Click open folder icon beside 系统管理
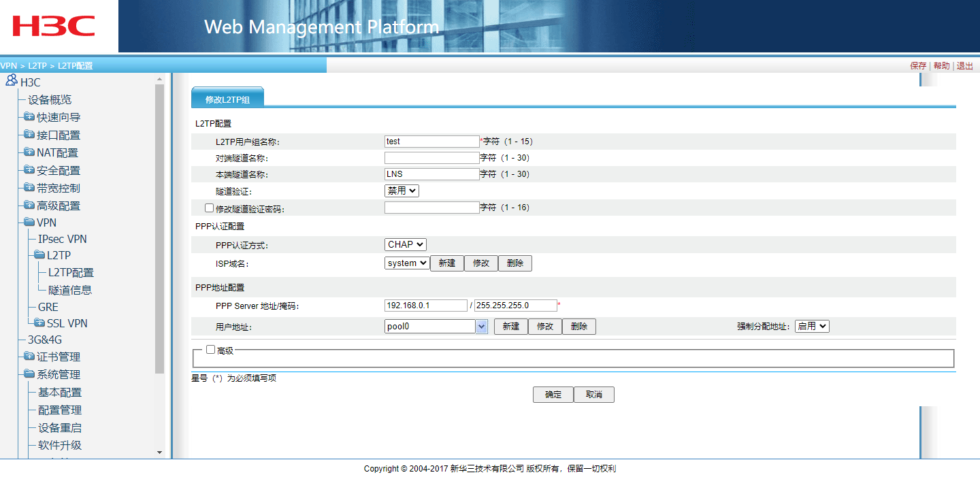 click(29, 374)
